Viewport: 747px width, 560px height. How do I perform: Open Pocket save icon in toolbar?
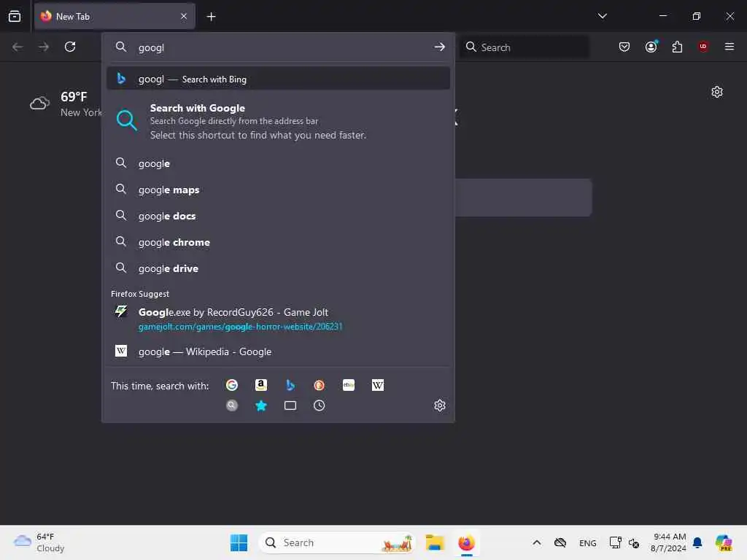click(624, 47)
